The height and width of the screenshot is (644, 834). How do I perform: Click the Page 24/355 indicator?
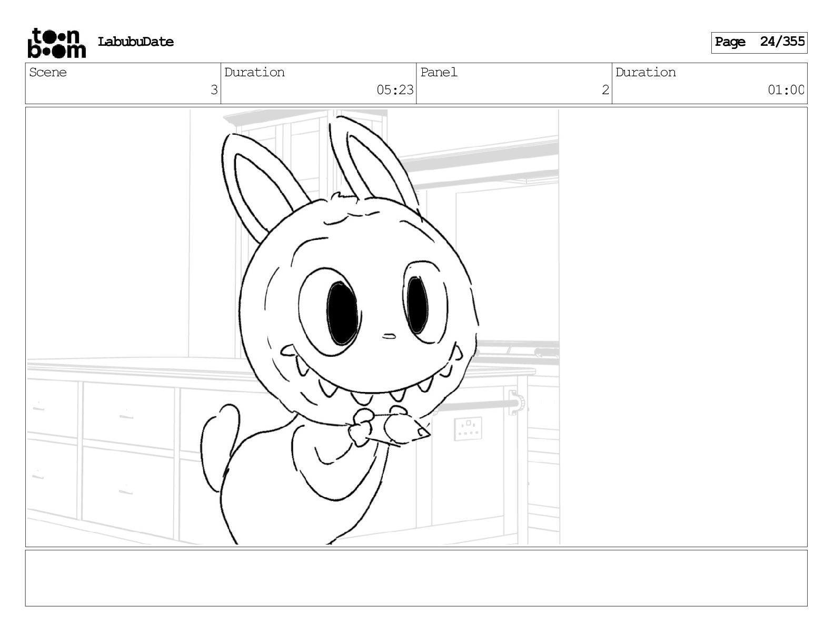click(759, 42)
